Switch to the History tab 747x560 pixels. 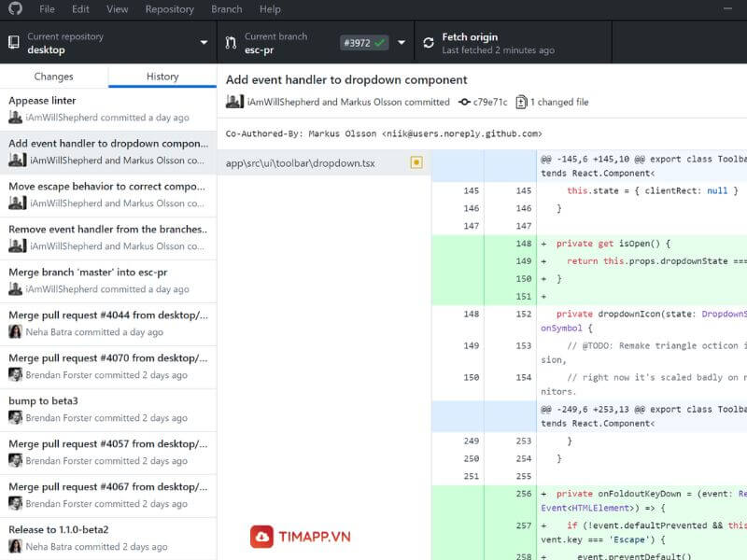click(162, 77)
